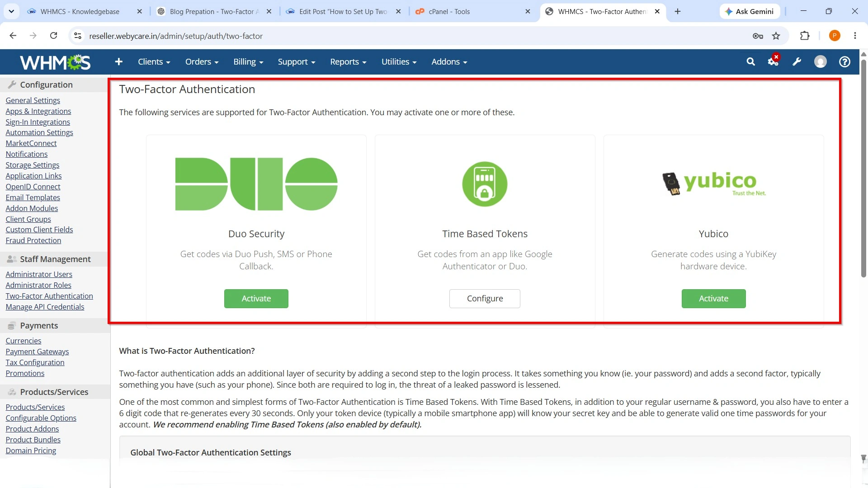The height and width of the screenshot is (488, 868).
Task: Click Ask Gemini button
Action: tap(749, 11)
